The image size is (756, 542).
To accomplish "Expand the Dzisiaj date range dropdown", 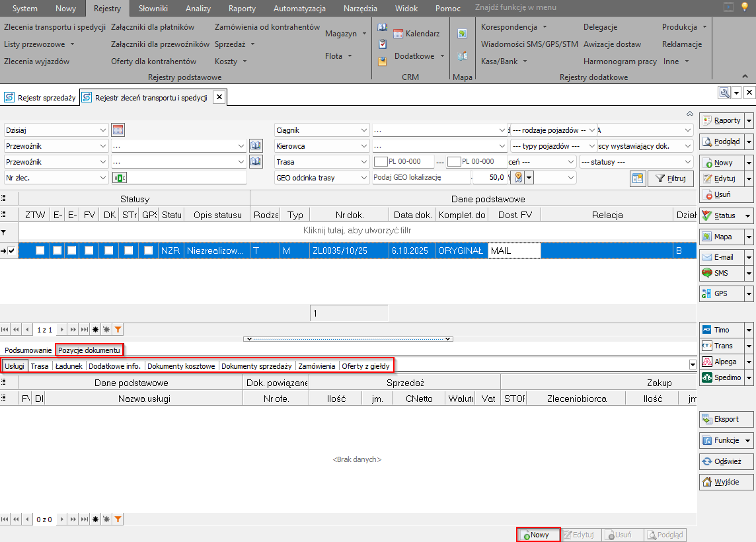I will (102, 130).
